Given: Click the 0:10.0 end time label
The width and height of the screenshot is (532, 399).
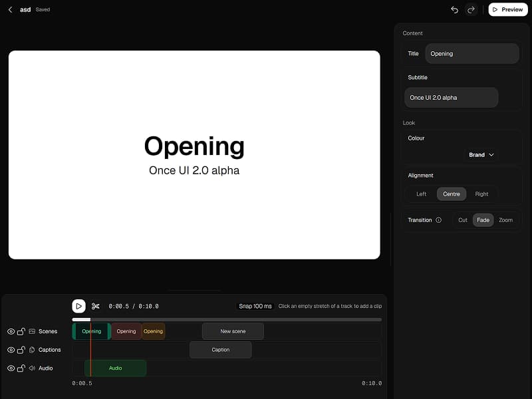Looking at the screenshot, I should [372, 383].
